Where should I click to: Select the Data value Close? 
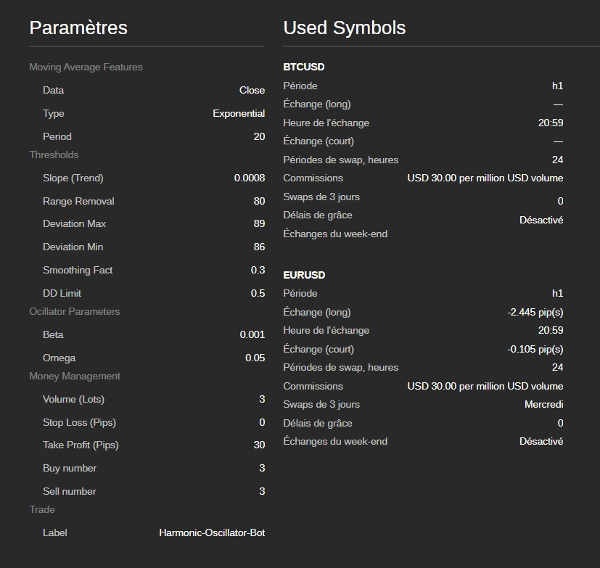pos(252,90)
